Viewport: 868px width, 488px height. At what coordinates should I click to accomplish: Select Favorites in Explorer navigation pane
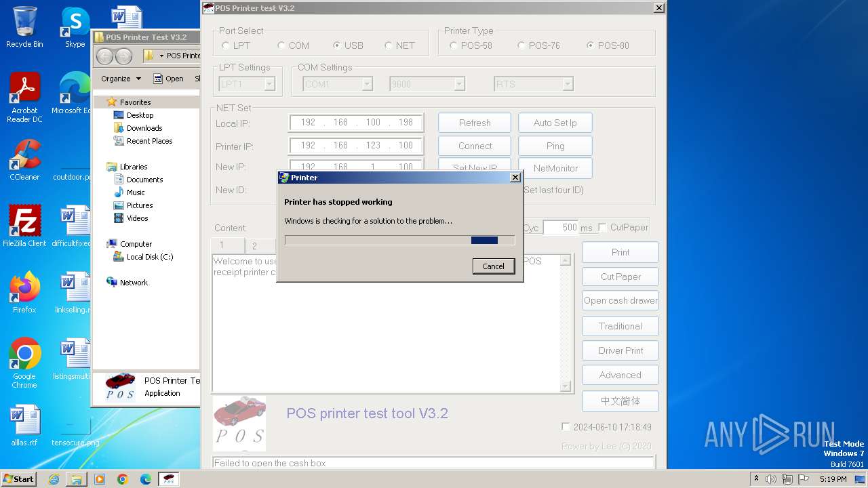coord(135,102)
